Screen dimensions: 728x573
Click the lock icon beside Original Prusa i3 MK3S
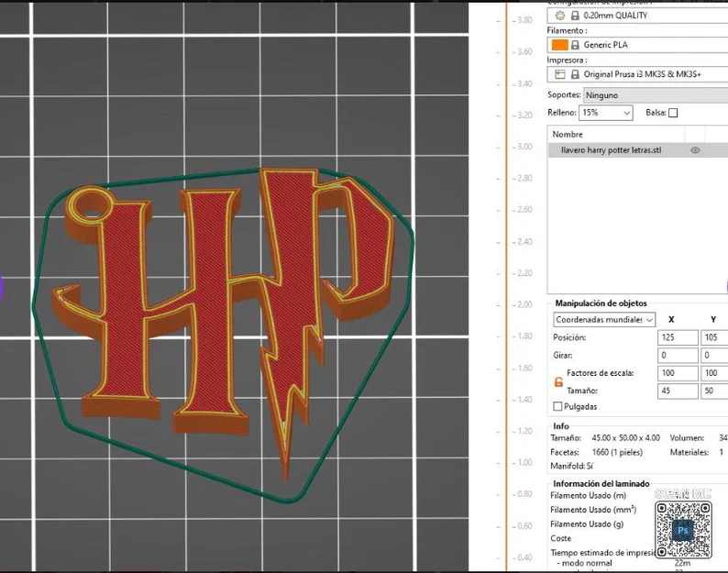tap(575, 74)
